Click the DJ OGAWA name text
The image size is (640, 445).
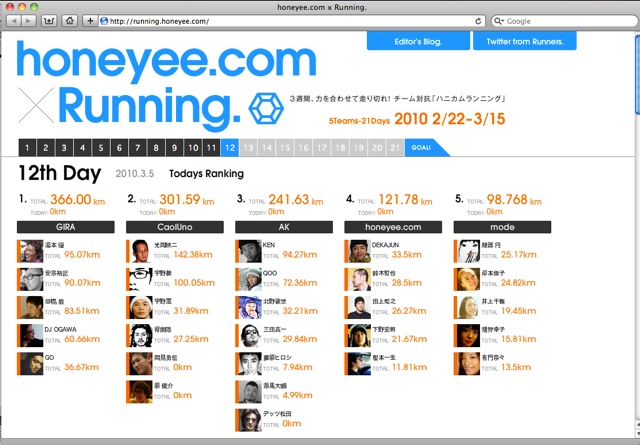[60, 329]
